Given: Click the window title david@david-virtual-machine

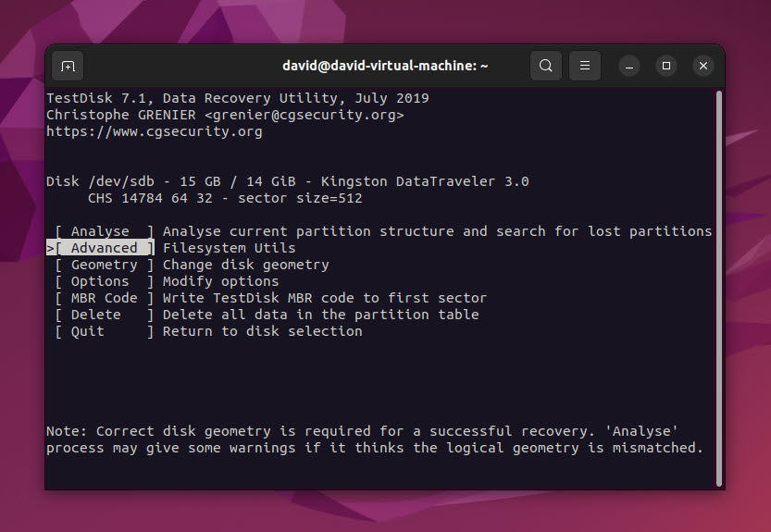Looking at the screenshot, I should coord(385,66).
